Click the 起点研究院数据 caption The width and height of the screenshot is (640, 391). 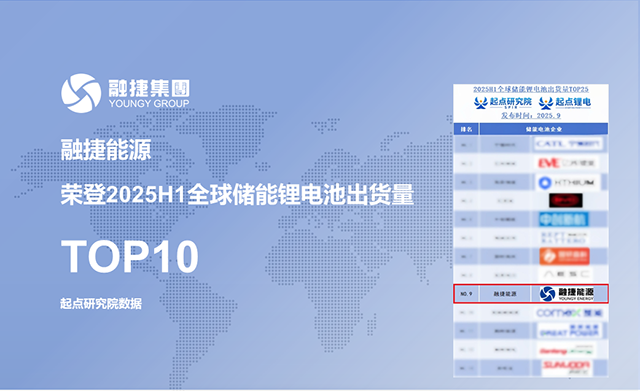click(101, 304)
